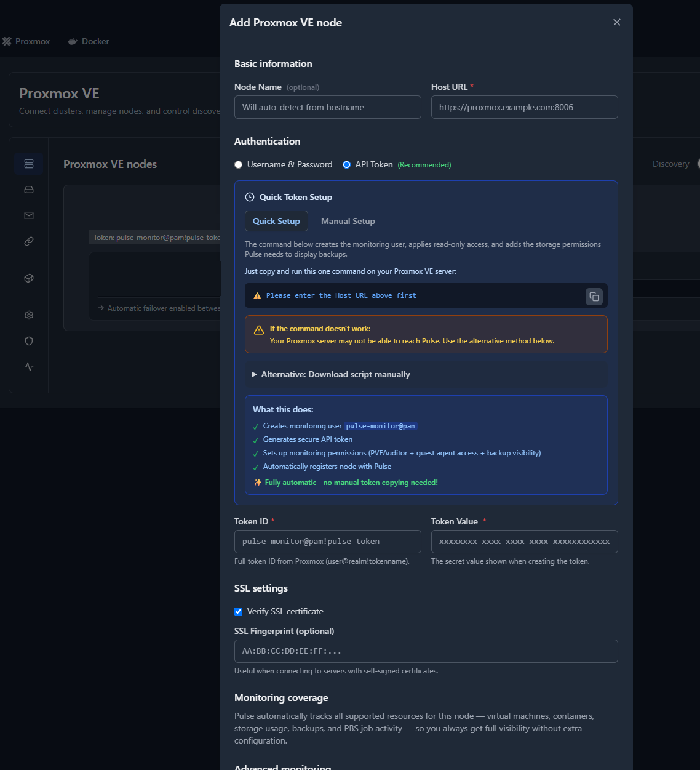Switch to the Manual Setup tab
Screen dimensions: 700x770
(x=348, y=221)
